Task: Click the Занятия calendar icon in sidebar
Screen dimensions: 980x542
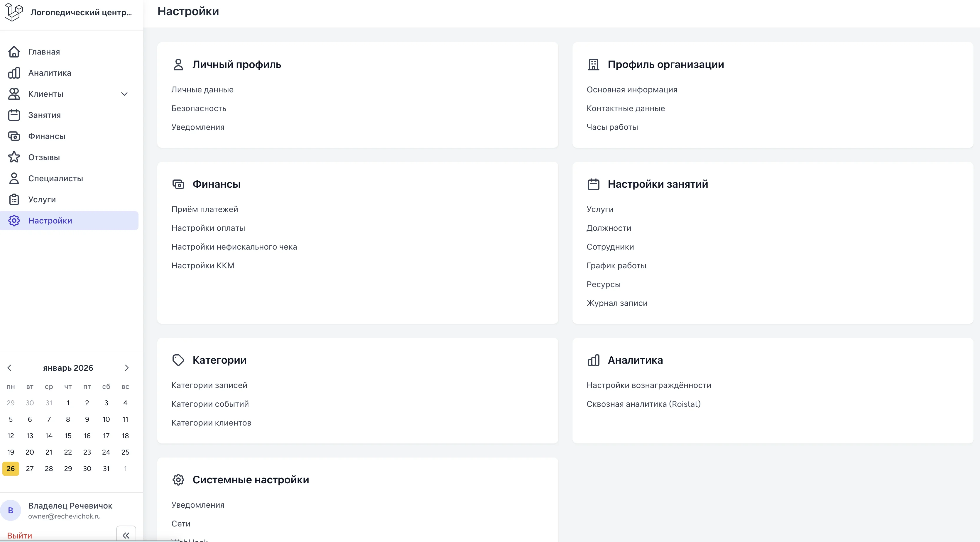Action: [x=14, y=115]
